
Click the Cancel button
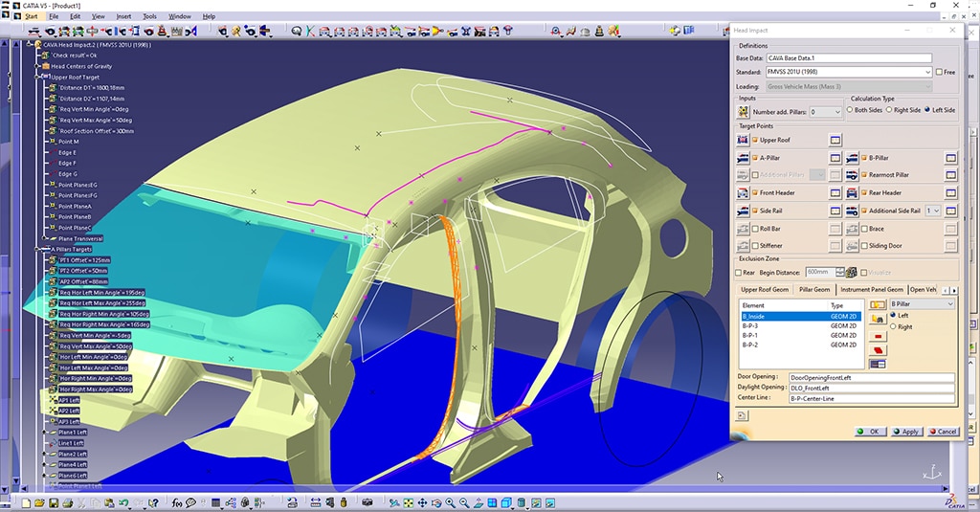943,432
